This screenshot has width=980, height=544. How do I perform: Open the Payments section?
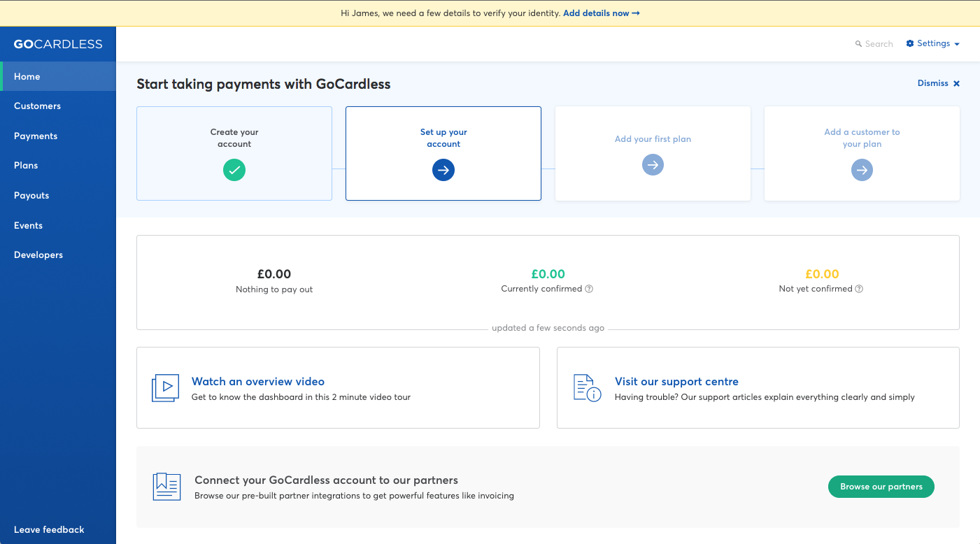[x=58, y=136]
